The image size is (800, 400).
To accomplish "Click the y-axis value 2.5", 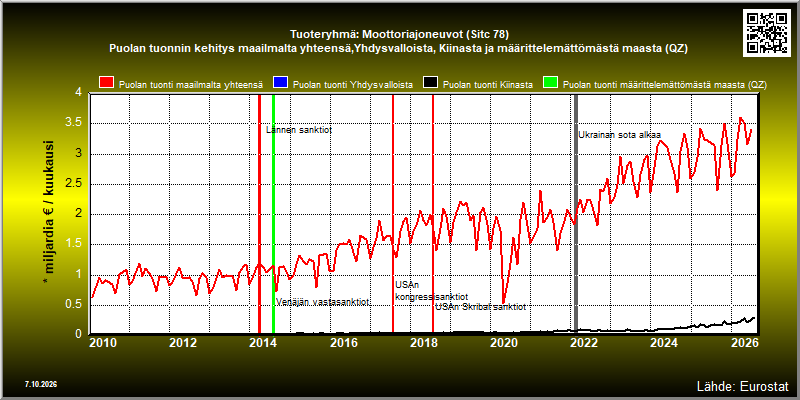I will [74, 184].
